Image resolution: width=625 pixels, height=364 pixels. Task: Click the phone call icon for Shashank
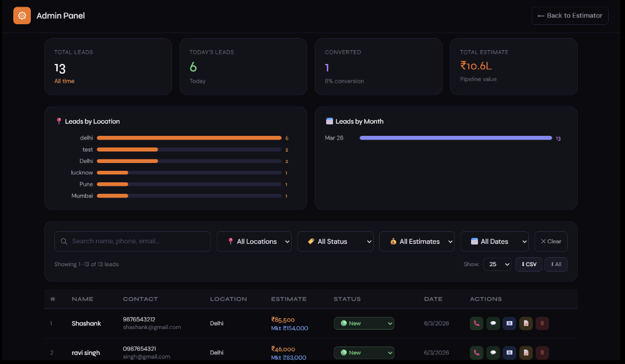(x=476, y=324)
